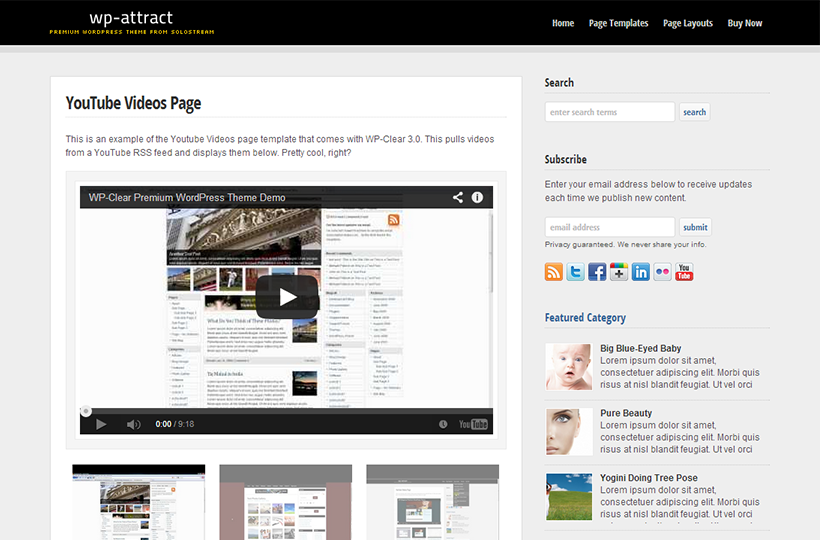The image size is (820, 540).
Task: Click the Watch Later clock icon
Action: [443, 424]
